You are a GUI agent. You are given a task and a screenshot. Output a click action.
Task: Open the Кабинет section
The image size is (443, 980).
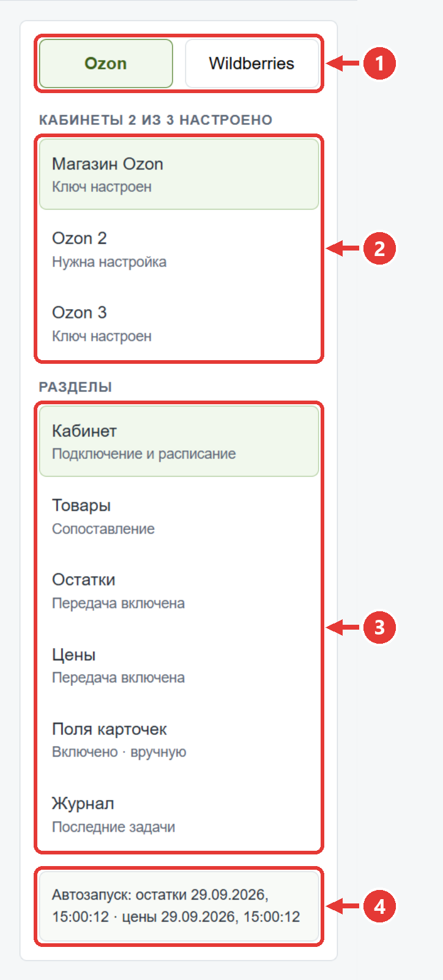pos(179,442)
